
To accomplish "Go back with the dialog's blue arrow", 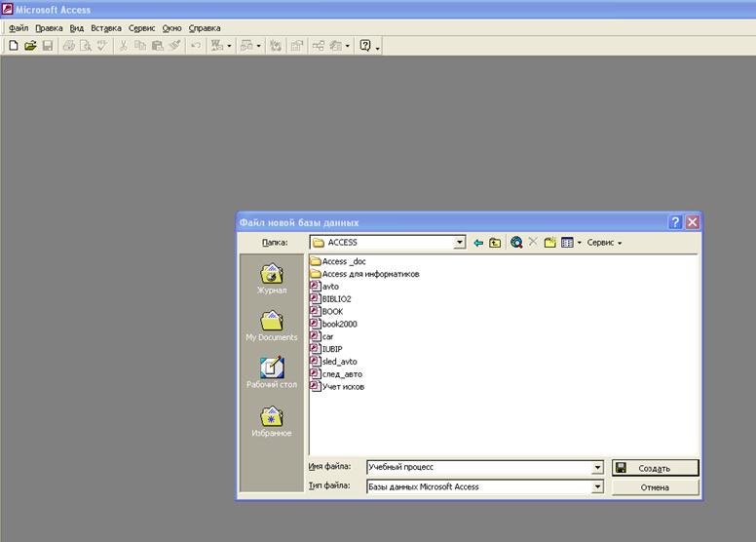I will [478, 243].
